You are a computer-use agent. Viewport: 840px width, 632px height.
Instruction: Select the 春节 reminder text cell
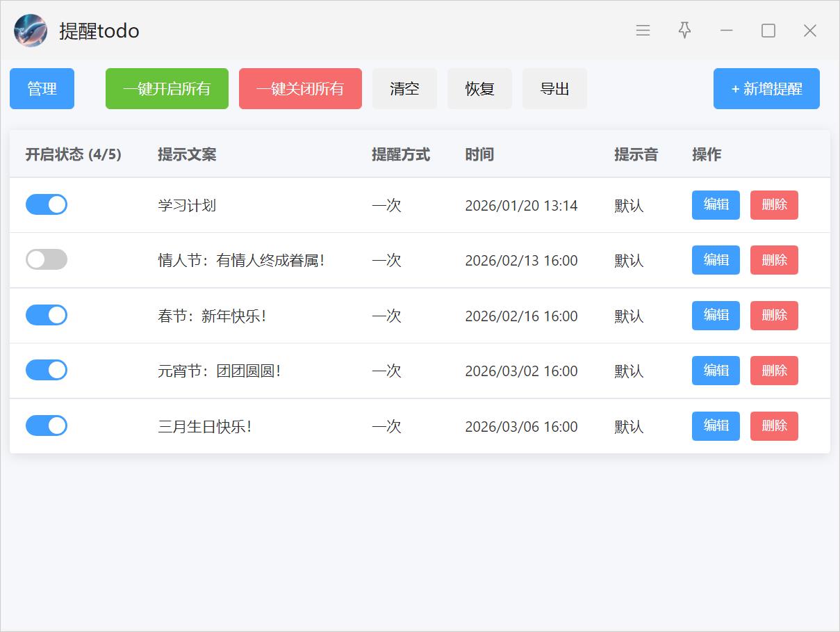pyautogui.click(x=212, y=316)
